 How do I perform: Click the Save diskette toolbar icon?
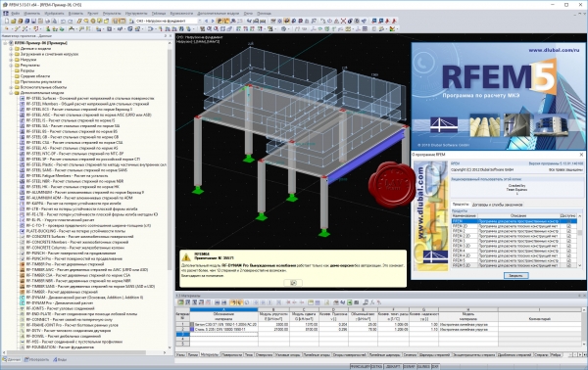[33, 21]
